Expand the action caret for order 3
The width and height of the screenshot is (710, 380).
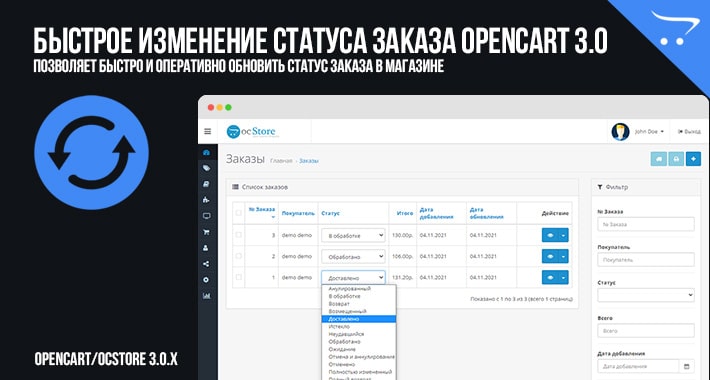[x=563, y=235]
